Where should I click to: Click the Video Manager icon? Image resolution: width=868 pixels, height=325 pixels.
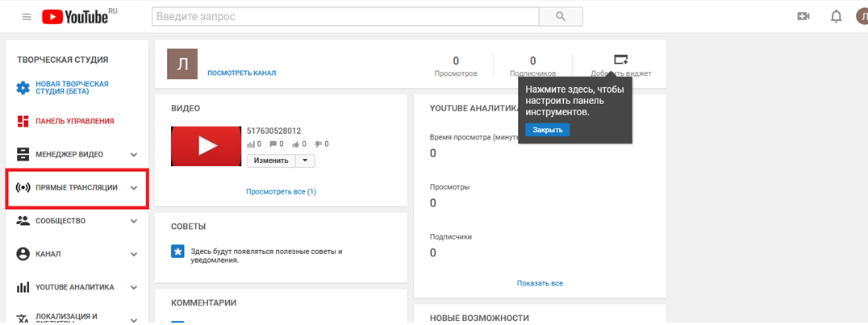point(23,155)
